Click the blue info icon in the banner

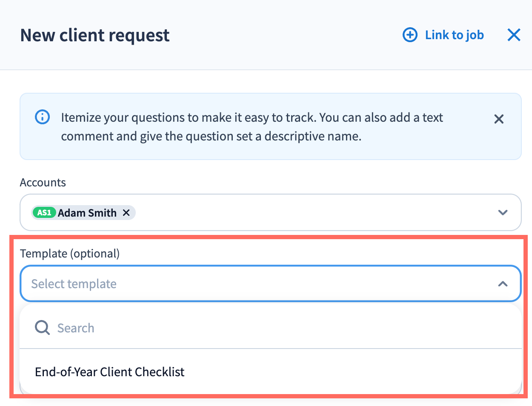pyautogui.click(x=42, y=117)
